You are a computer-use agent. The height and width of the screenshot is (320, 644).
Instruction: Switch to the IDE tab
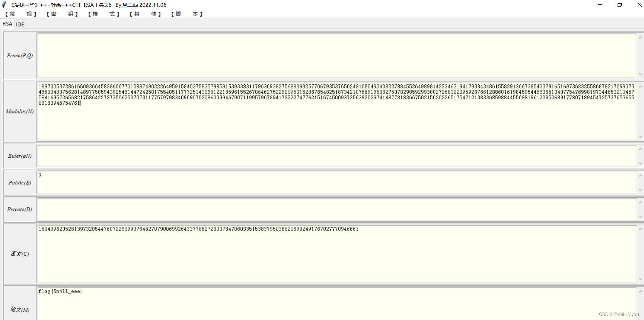coord(20,24)
